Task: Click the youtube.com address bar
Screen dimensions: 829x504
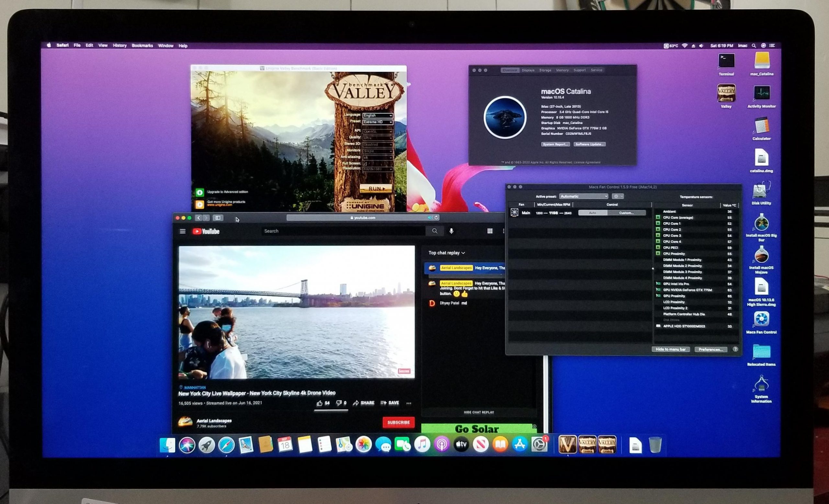Action: click(x=363, y=218)
